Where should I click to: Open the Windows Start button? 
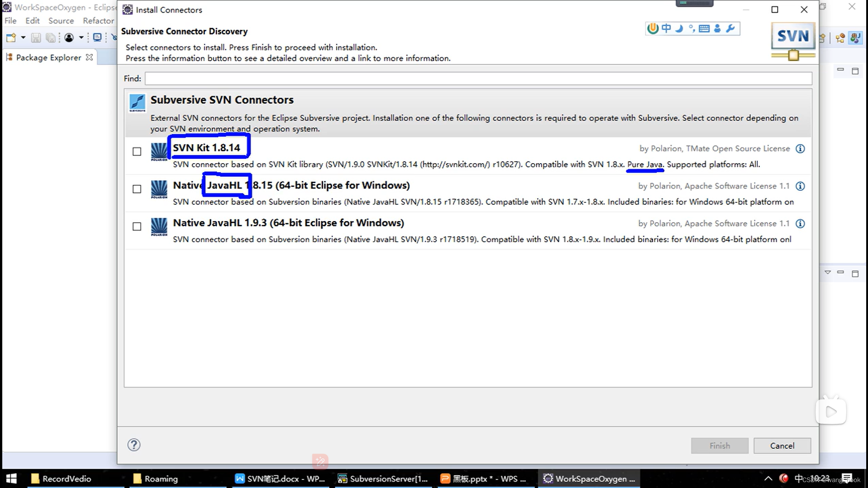pos(11,479)
